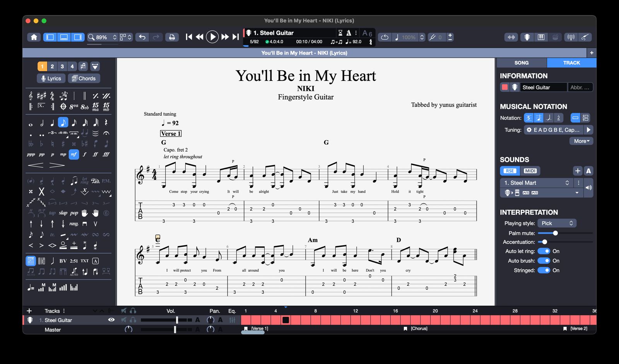Select voice 4 tab
Viewport: 619px width, 364px height.
[72, 66]
